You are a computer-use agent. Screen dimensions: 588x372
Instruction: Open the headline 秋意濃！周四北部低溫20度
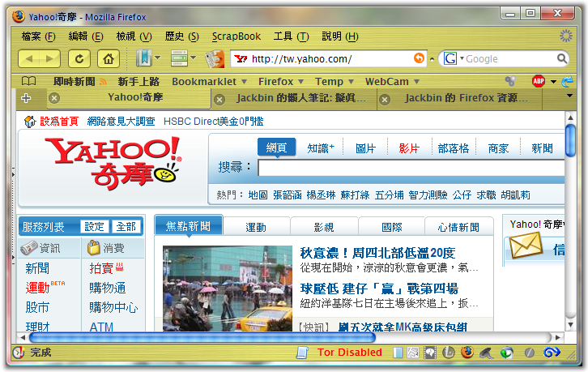[x=377, y=253]
